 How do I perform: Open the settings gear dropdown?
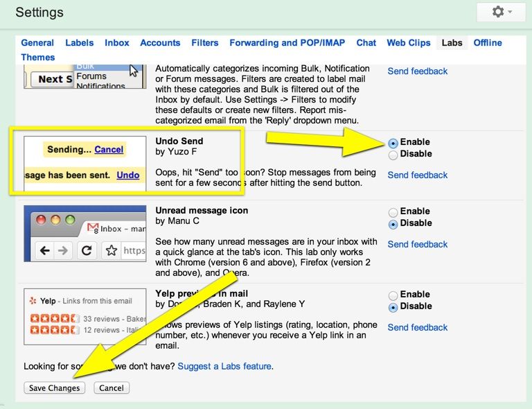pos(501,12)
